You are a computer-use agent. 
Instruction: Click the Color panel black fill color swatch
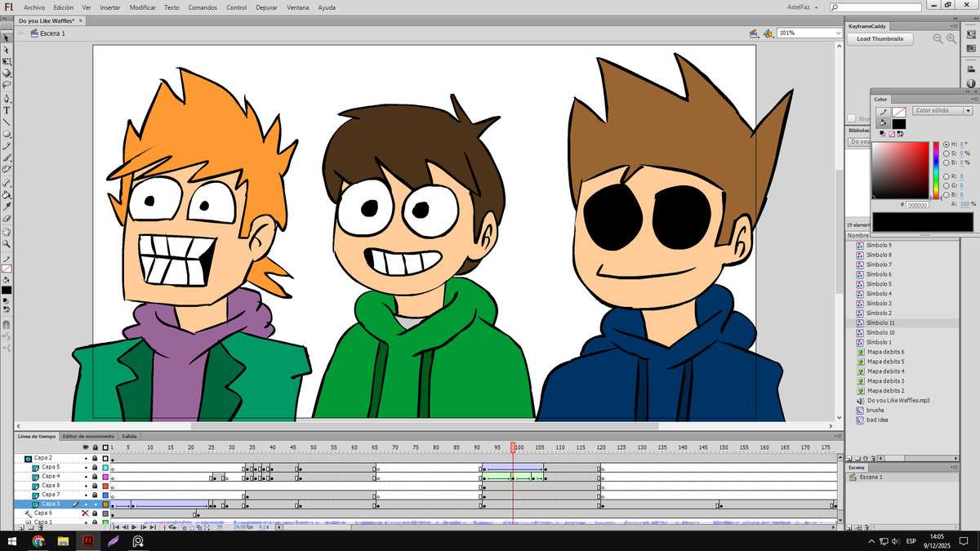pos(899,124)
